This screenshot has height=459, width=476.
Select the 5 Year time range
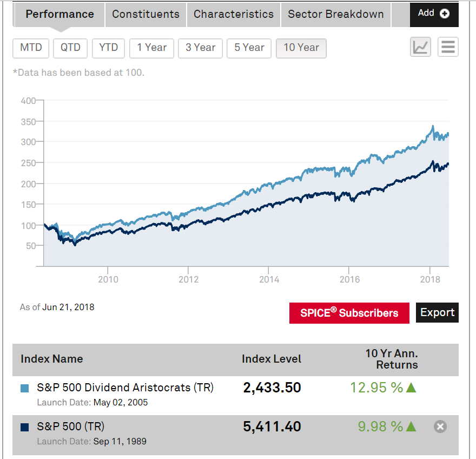[249, 48]
